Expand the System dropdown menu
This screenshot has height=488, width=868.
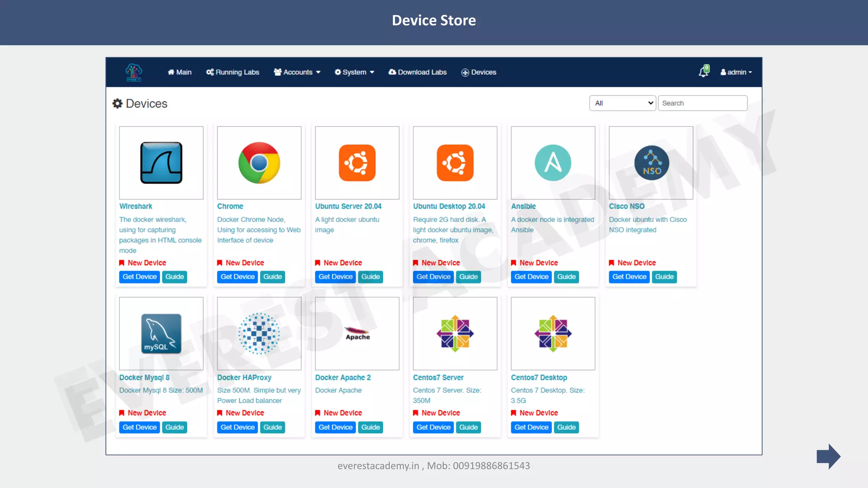[x=354, y=72]
